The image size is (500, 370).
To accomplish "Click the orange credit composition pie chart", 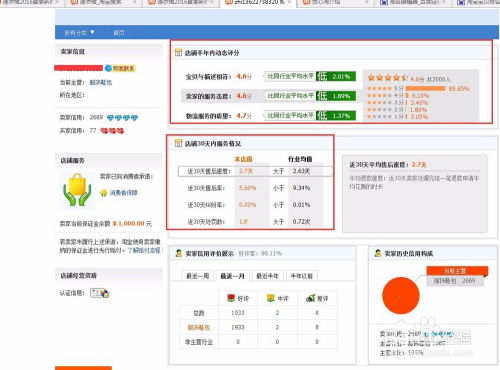I will [x=401, y=295].
